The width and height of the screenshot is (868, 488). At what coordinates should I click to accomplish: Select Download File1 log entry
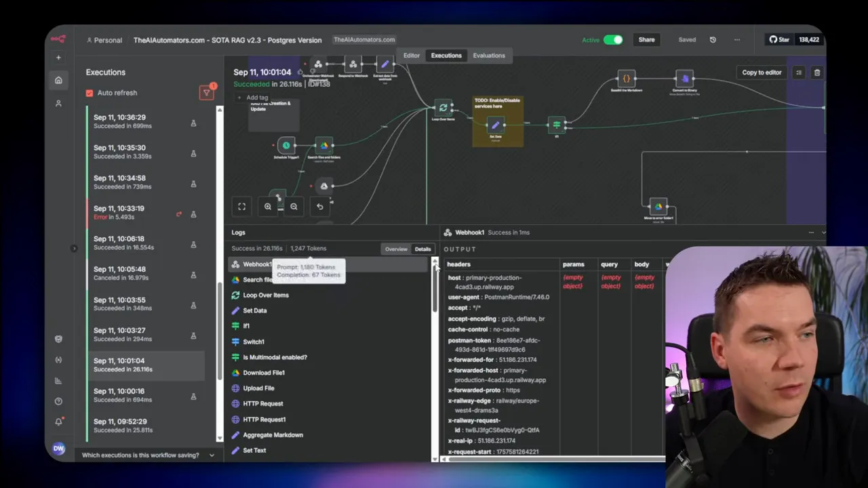click(329, 373)
